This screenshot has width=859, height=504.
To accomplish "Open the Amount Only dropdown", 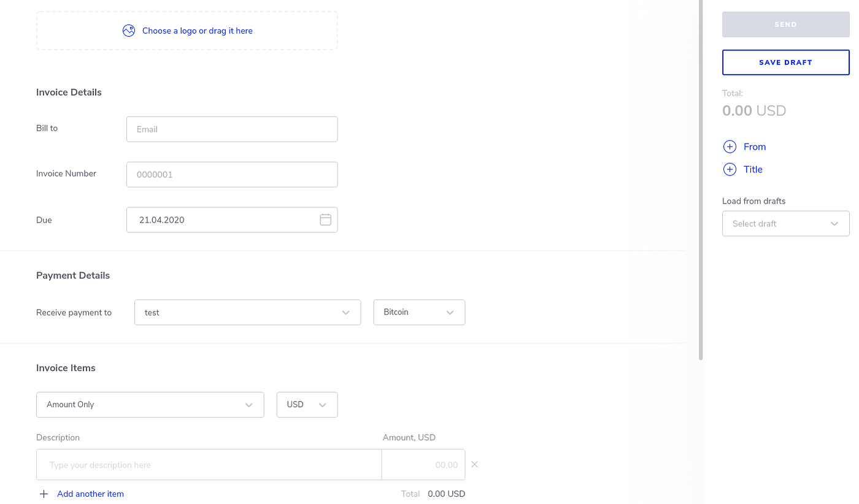I will [150, 405].
